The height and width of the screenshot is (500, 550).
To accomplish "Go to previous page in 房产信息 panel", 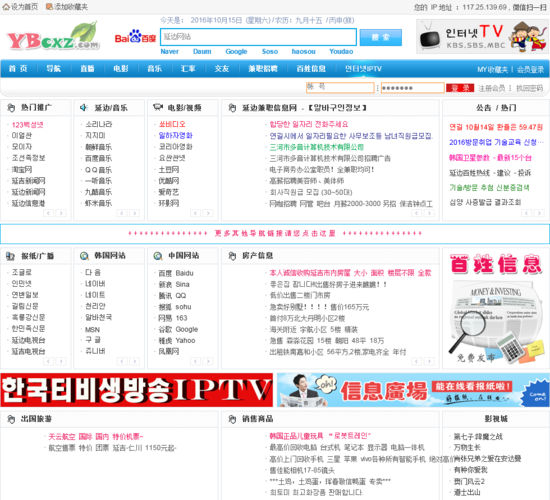I will tap(416, 361).
